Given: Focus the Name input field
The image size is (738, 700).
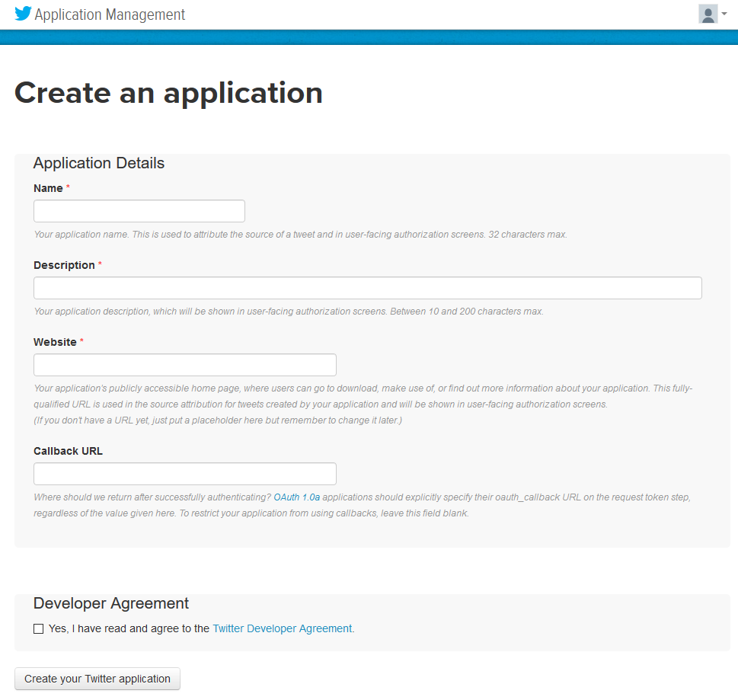Looking at the screenshot, I should click(139, 211).
